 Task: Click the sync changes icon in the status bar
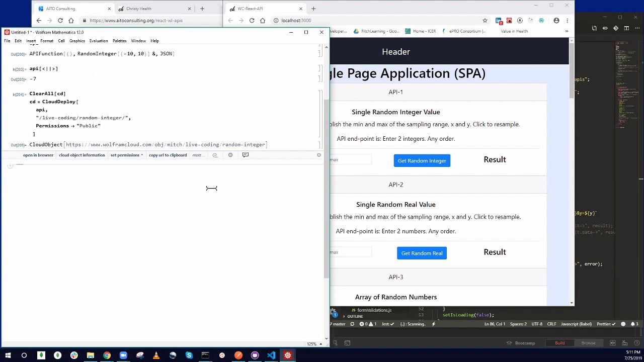point(352,324)
